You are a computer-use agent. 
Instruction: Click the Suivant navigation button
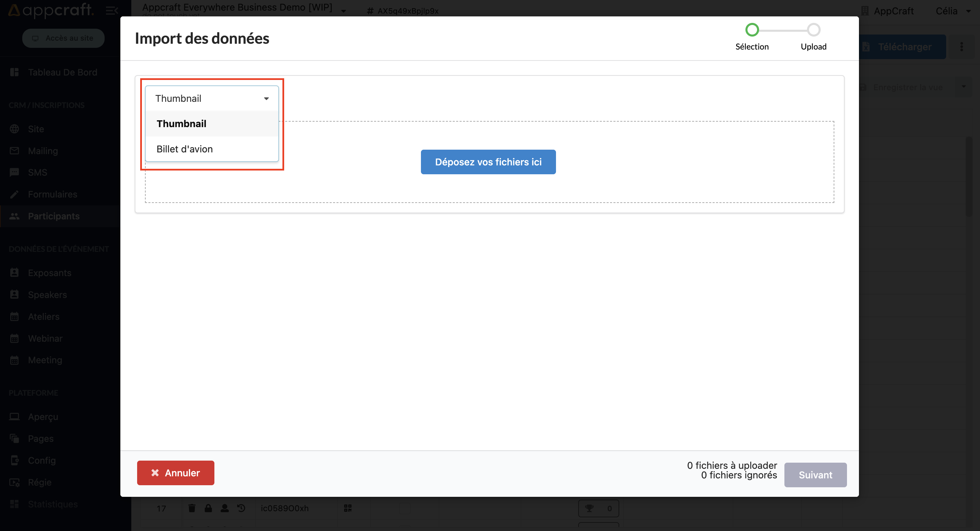point(816,475)
